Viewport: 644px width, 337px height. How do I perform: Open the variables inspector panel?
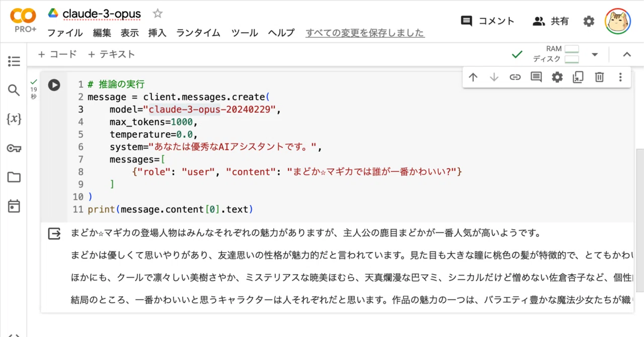click(14, 119)
